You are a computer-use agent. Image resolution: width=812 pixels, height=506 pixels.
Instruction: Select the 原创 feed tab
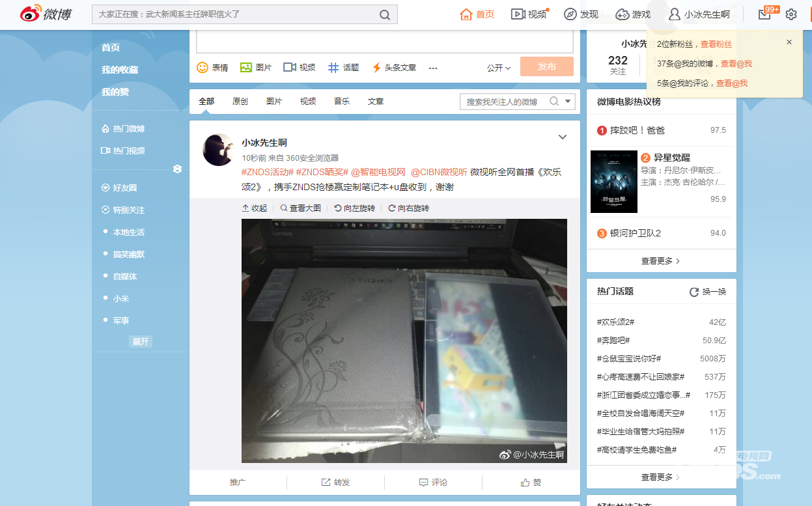point(240,102)
